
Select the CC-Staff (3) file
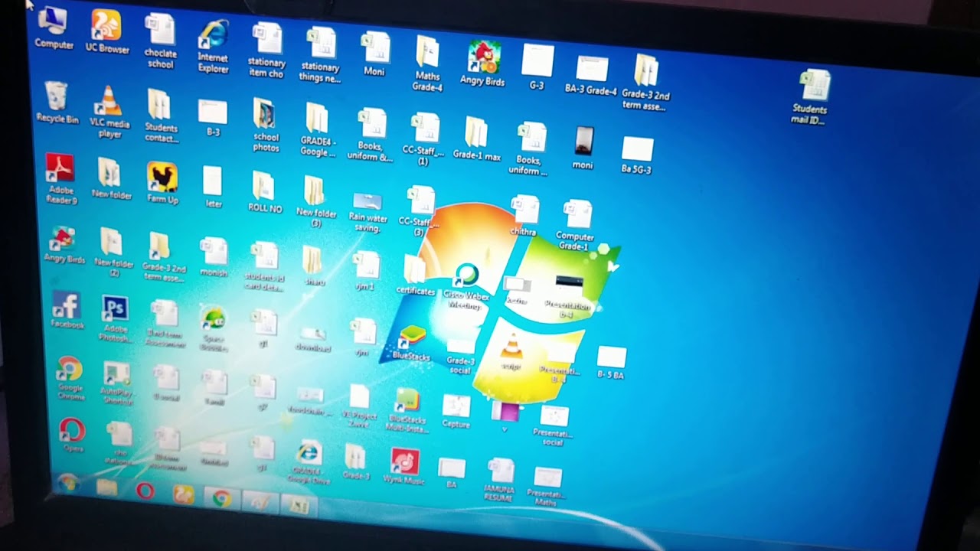tap(419, 212)
